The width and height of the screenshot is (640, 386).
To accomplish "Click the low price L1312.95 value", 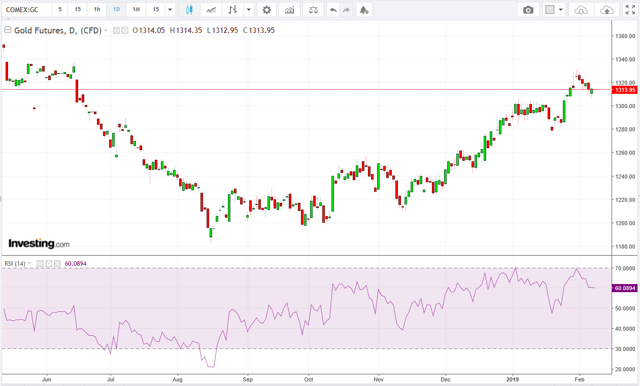I will [x=222, y=30].
